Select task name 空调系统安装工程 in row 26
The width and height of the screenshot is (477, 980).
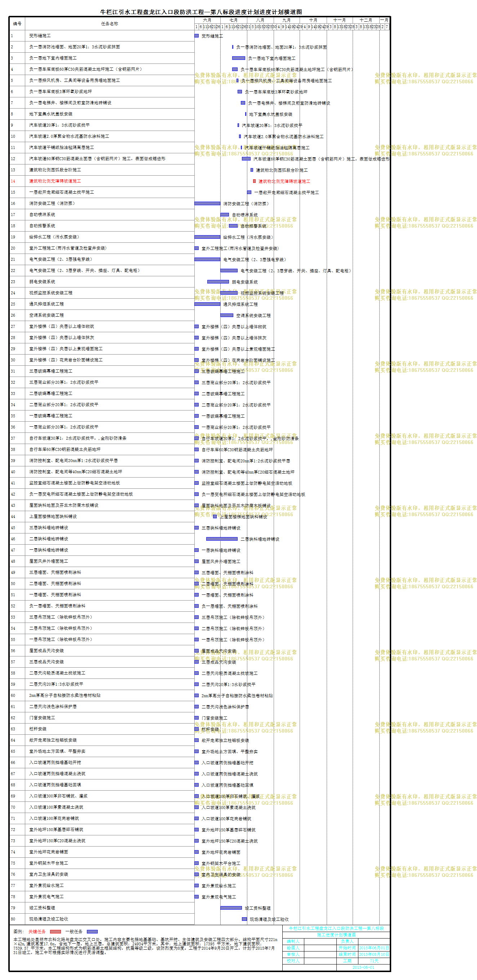click(x=47, y=315)
